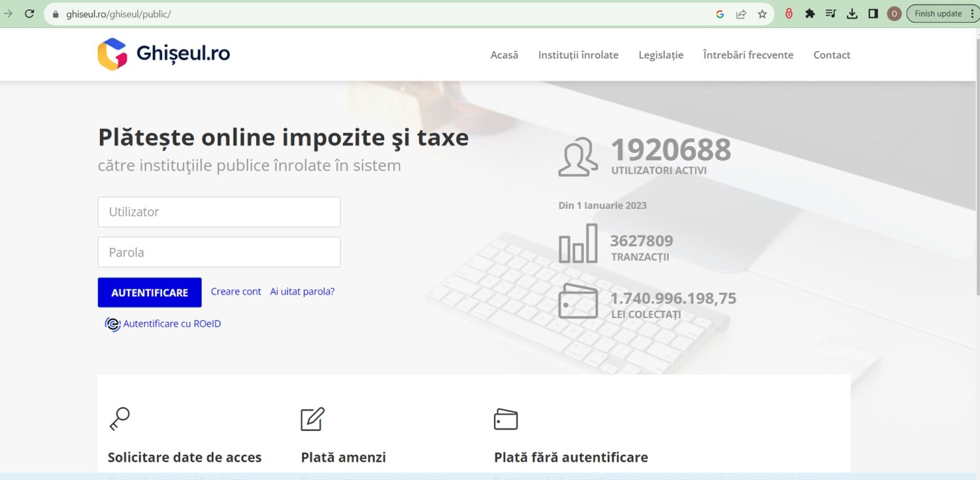Click the ROeID logo icon
The height and width of the screenshot is (480, 980).
[112, 323]
